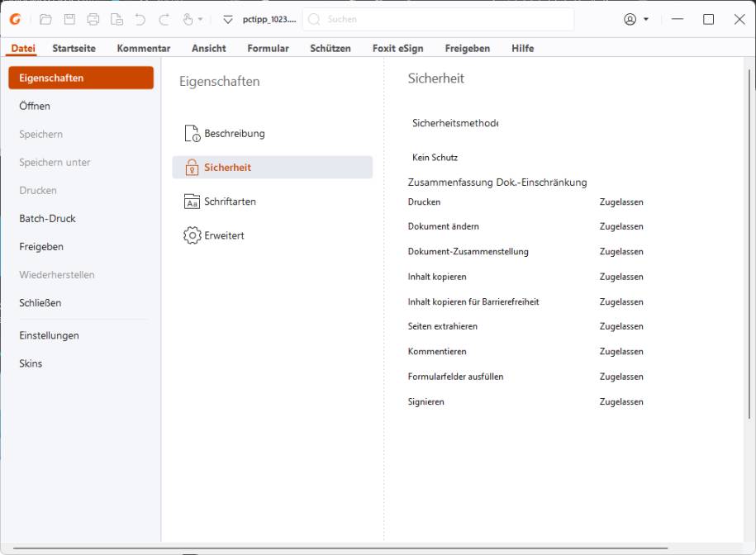Select the Print icon

coord(93,19)
